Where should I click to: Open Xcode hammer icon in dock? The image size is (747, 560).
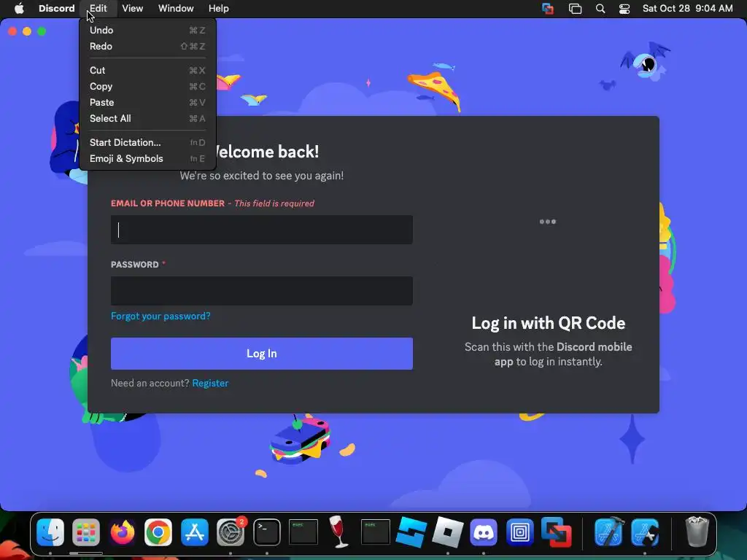pyautogui.click(x=609, y=532)
